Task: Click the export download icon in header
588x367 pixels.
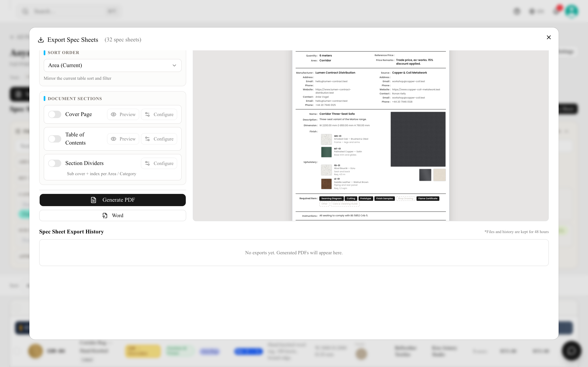Action: 41,40
